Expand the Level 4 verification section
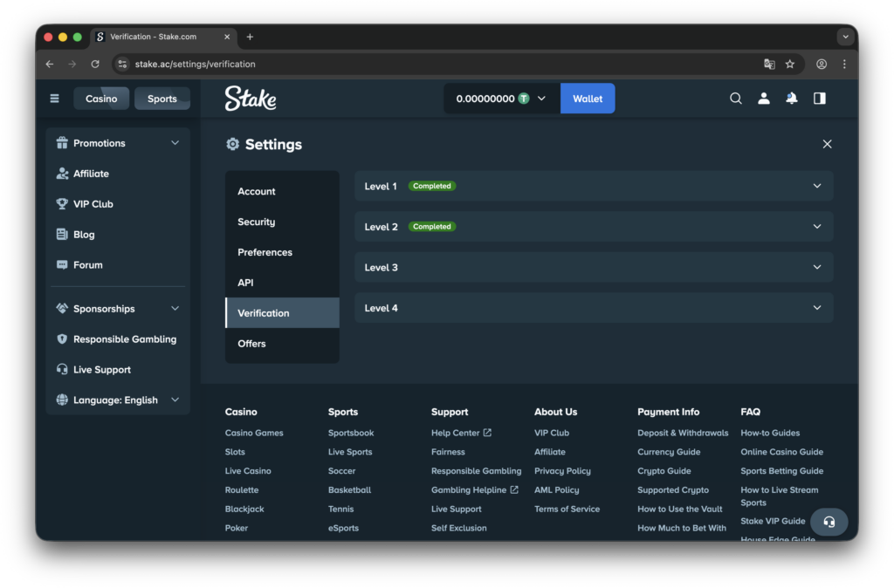The height and width of the screenshot is (588, 894). (x=594, y=308)
